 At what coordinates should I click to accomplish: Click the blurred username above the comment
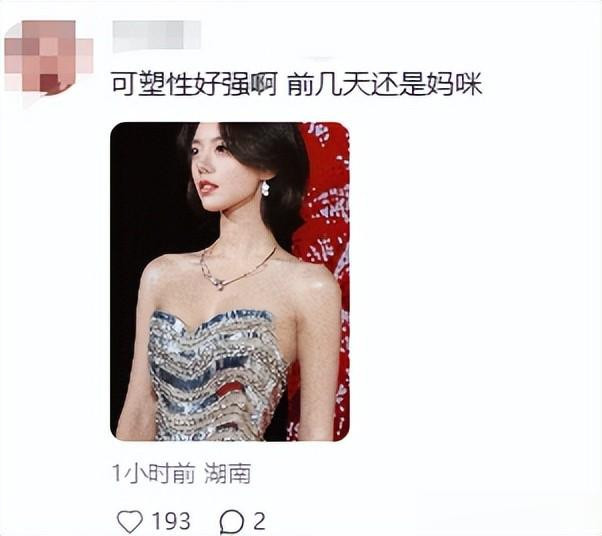pos(157,36)
